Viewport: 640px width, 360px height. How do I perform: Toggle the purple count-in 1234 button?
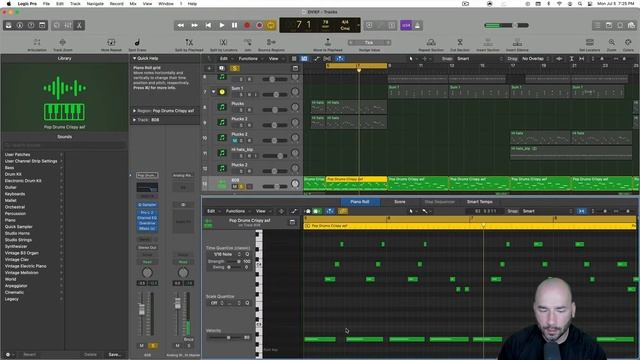(x=406, y=25)
